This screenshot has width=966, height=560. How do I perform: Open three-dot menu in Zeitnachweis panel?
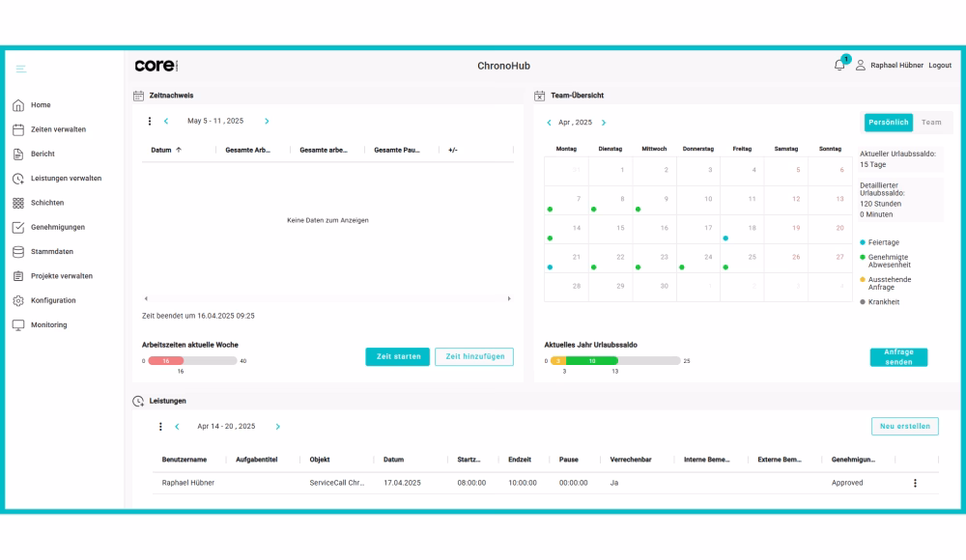[x=149, y=122]
